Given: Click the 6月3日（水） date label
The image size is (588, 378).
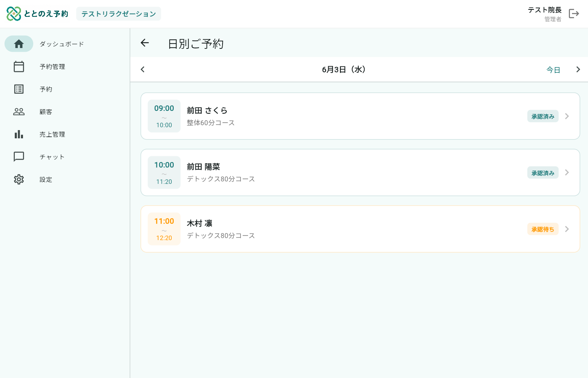Looking at the screenshot, I should [x=344, y=69].
